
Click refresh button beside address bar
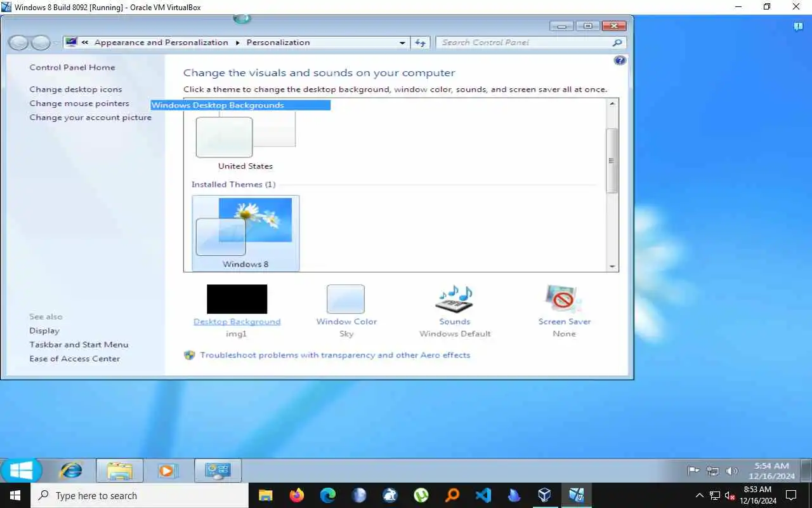420,43
